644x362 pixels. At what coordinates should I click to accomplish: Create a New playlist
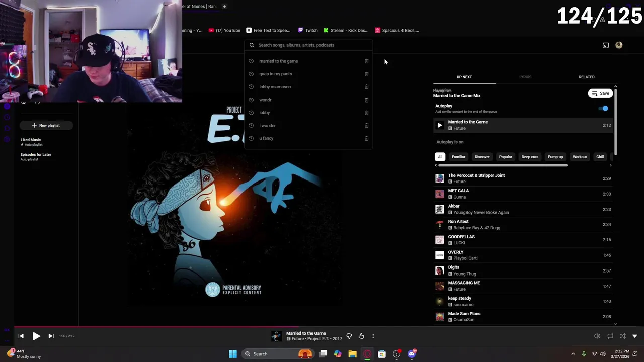click(x=46, y=125)
